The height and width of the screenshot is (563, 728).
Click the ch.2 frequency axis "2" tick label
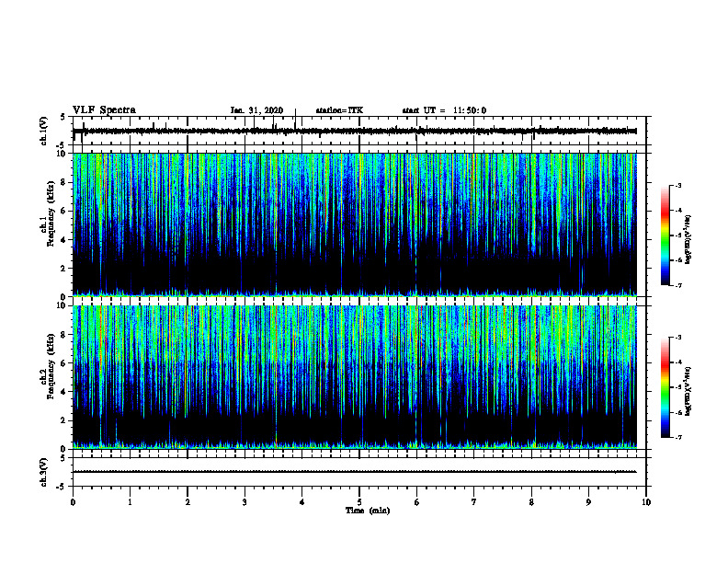pos(63,420)
